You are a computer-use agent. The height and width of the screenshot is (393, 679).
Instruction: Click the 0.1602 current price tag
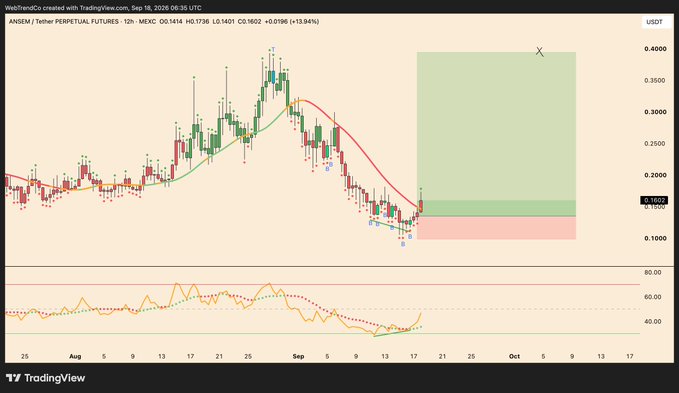click(654, 200)
